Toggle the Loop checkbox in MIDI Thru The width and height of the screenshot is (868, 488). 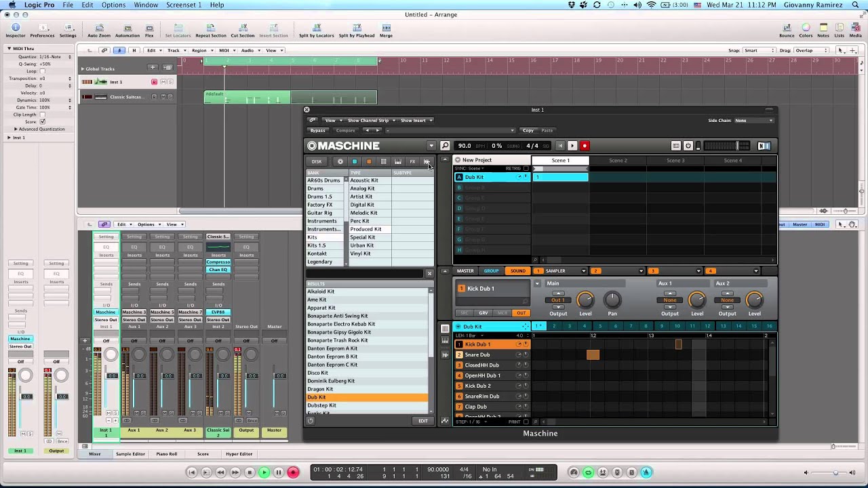42,71
